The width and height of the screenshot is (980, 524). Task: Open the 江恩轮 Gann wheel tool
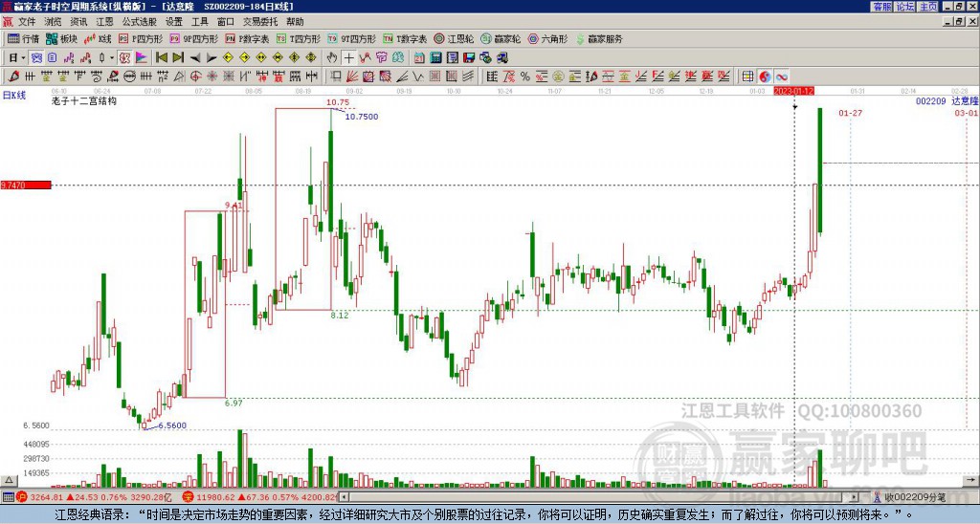coord(455,38)
